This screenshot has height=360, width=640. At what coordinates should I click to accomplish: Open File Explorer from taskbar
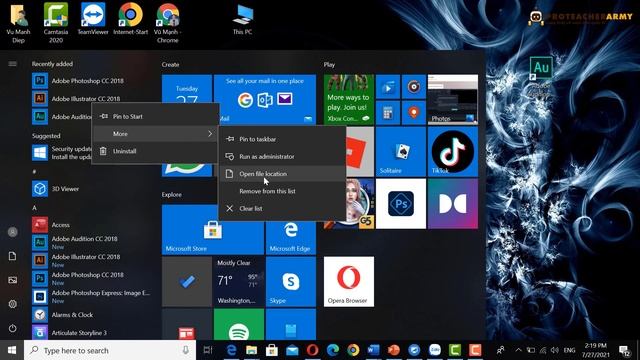click(x=251, y=350)
